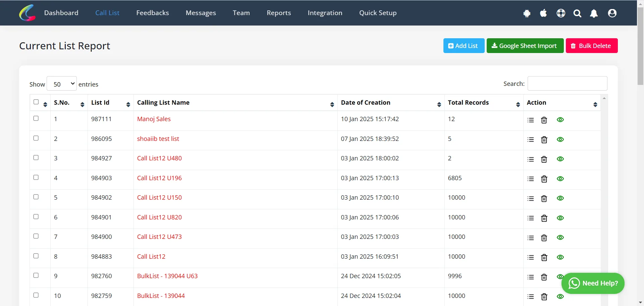Image resolution: width=644 pixels, height=306 pixels.
Task: Sort by Date of Creation column arrows
Action: 439,105
